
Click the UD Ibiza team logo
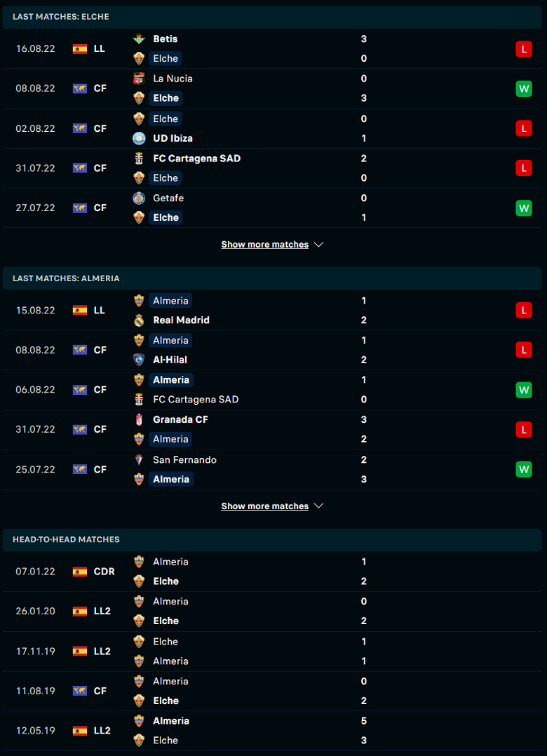point(139,138)
